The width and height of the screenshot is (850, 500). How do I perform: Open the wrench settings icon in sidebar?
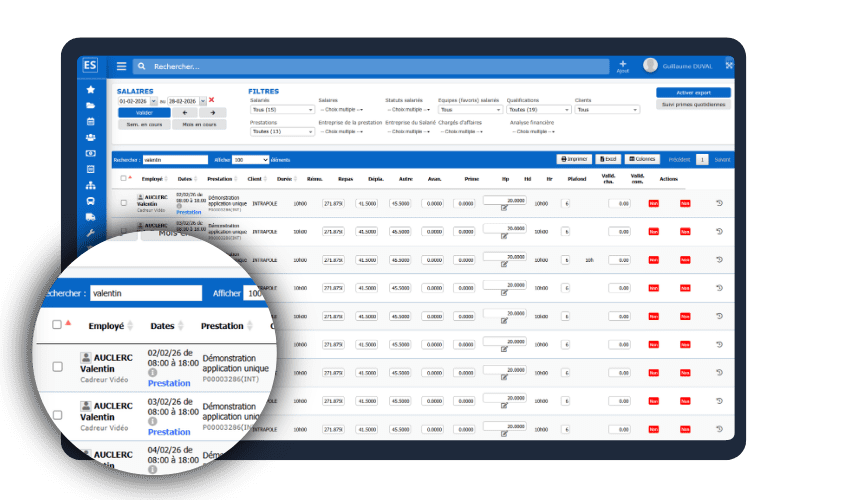coord(91,233)
